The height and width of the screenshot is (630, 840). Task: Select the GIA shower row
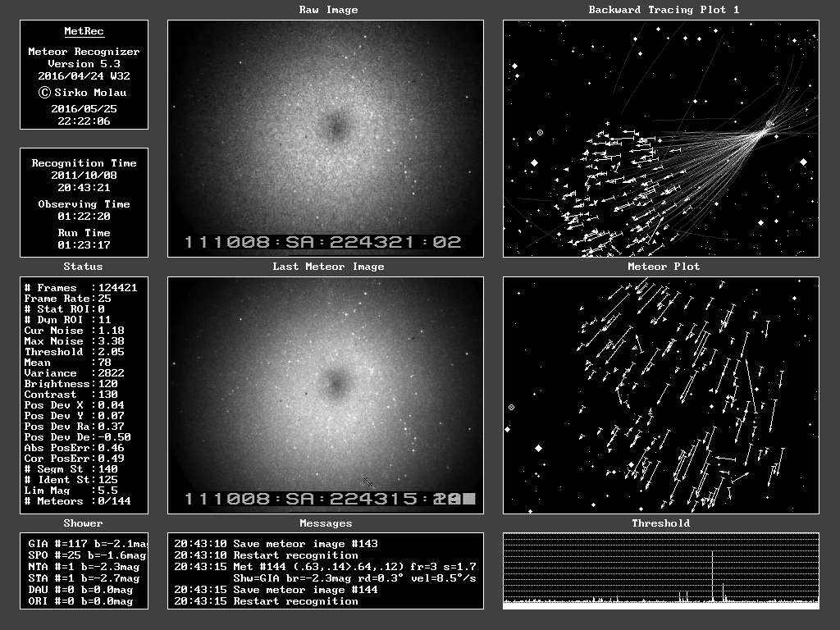[x=84, y=544]
